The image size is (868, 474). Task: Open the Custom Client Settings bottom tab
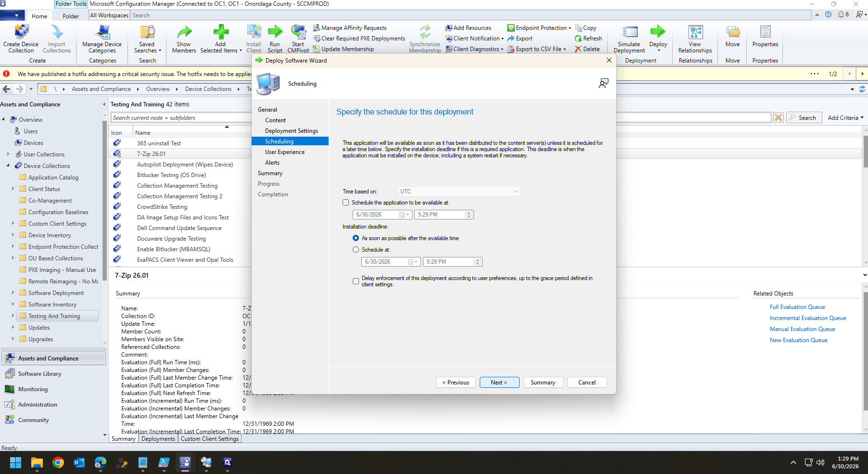(209, 438)
